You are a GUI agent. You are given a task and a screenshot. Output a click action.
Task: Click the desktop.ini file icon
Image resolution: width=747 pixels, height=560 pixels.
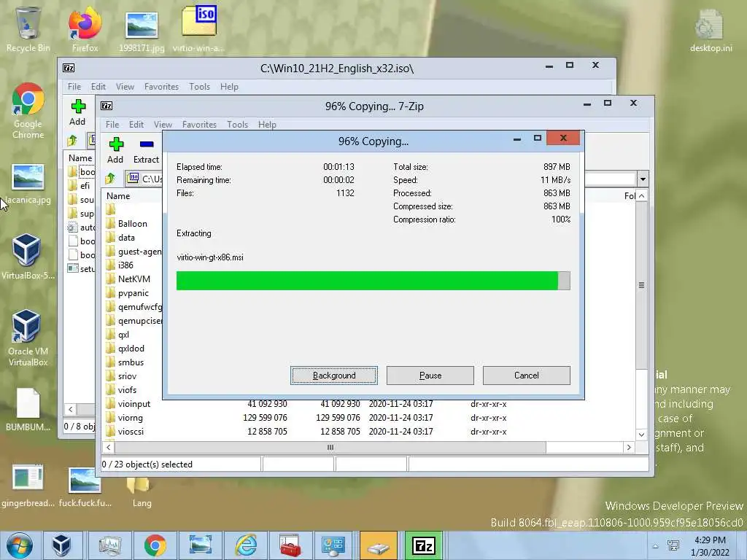pyautogui.click(x=711, y=29)
